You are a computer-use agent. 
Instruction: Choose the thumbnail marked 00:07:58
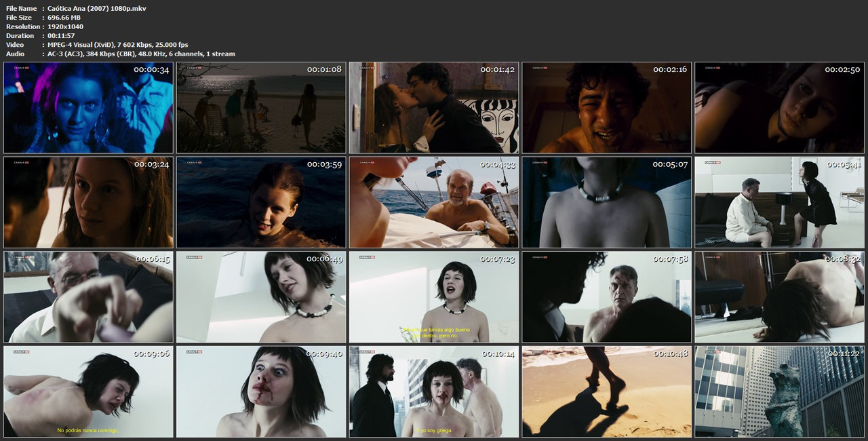click(x=607, y=297)
